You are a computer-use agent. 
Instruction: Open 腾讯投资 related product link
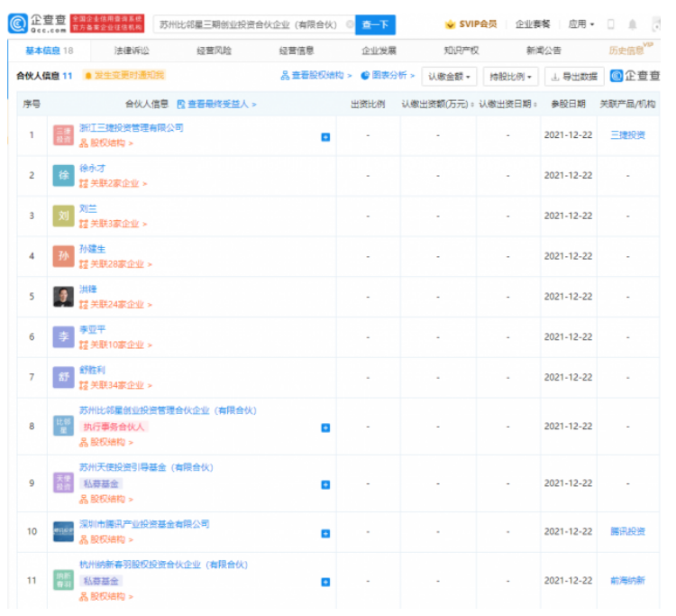point(627,531)
